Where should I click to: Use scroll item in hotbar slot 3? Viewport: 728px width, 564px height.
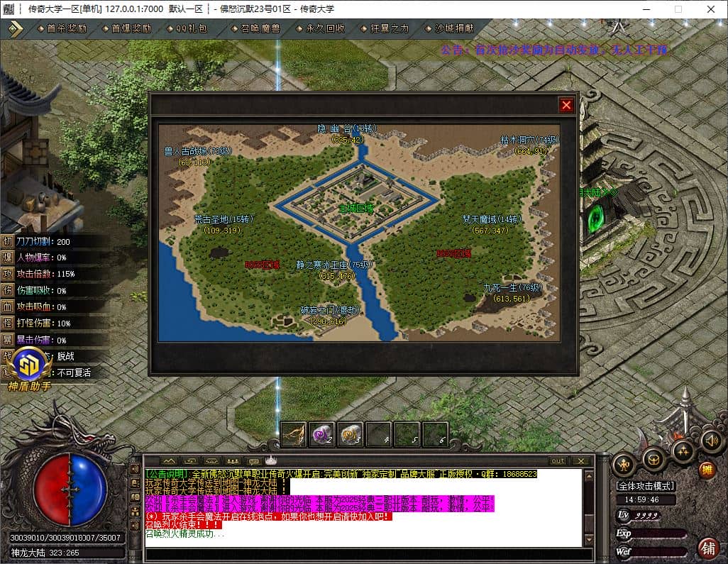pyautogui.click(x=350, y=434)
